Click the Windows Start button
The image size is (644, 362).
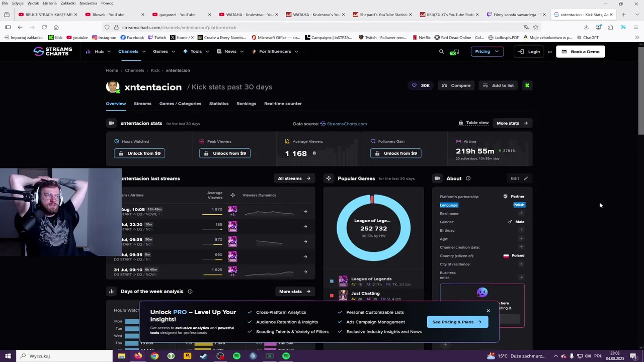click(x=8, y=356)
